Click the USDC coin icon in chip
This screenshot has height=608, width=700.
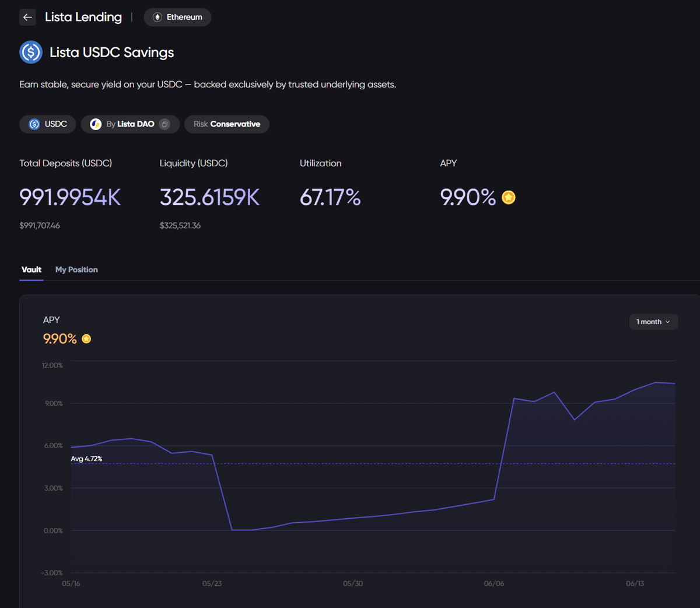tap(34, 124)
